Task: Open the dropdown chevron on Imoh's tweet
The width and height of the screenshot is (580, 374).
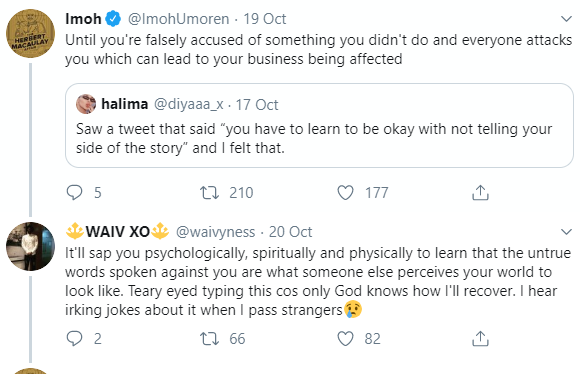Action: tap(566, 18)
